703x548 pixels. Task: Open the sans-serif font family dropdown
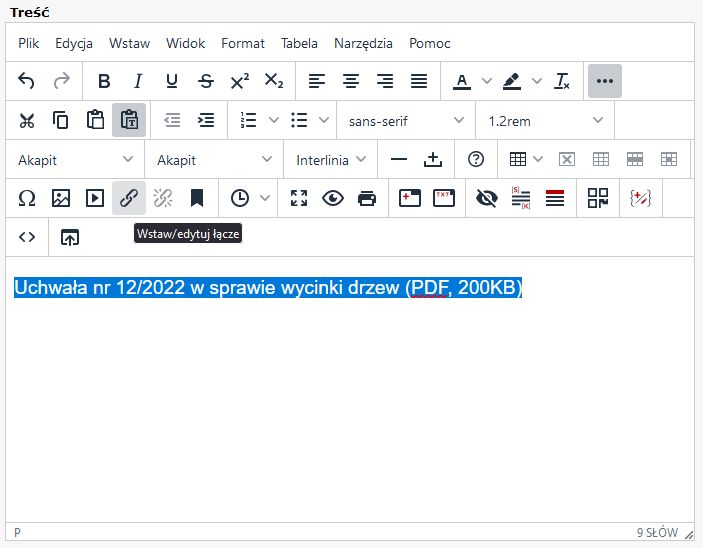click(x=405, y=120)
